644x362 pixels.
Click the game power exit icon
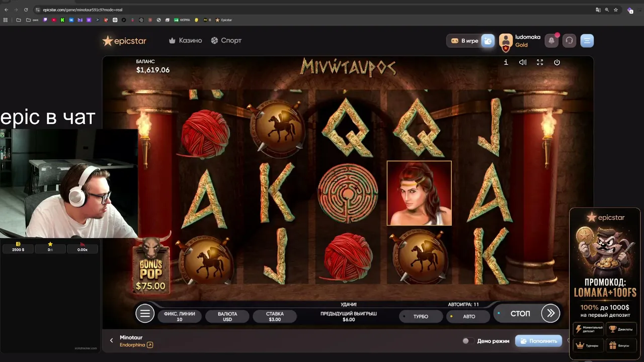click(557, 62)
